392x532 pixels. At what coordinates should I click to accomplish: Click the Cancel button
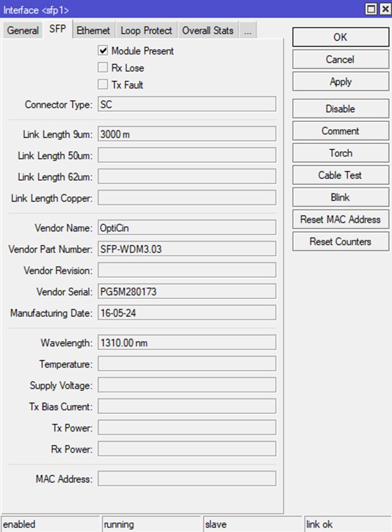click(340, 59)
